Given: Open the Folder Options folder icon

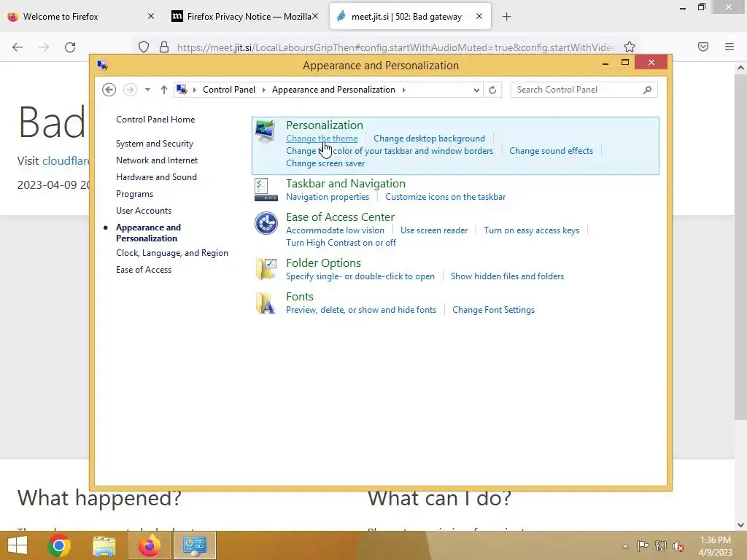Looking at the screenshot, I should pos(266,269).
